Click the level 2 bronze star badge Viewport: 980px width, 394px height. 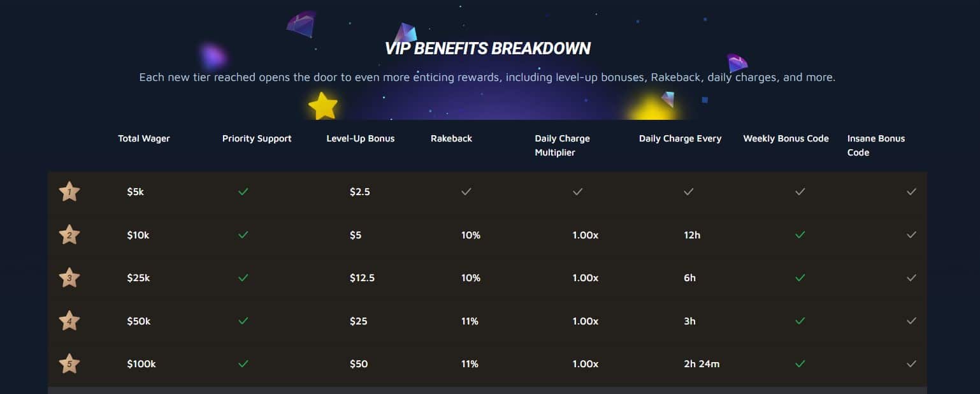pos(69,235)
